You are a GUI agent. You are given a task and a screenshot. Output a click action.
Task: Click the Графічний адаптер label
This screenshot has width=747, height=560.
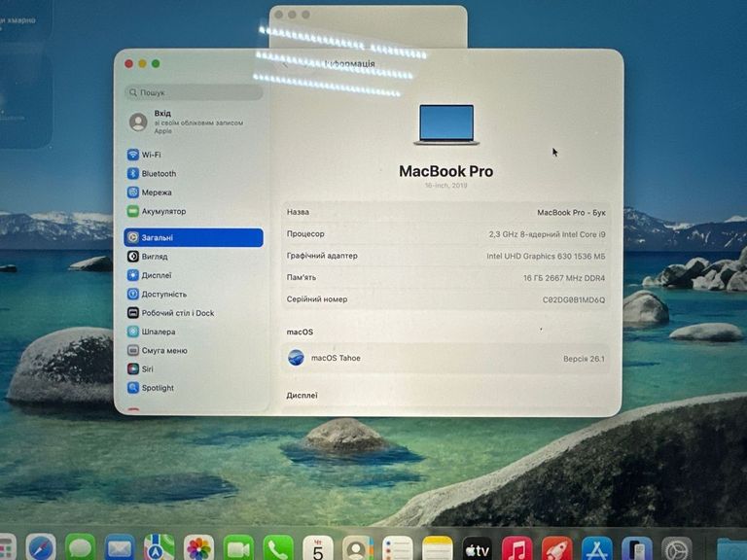(322, 256)
